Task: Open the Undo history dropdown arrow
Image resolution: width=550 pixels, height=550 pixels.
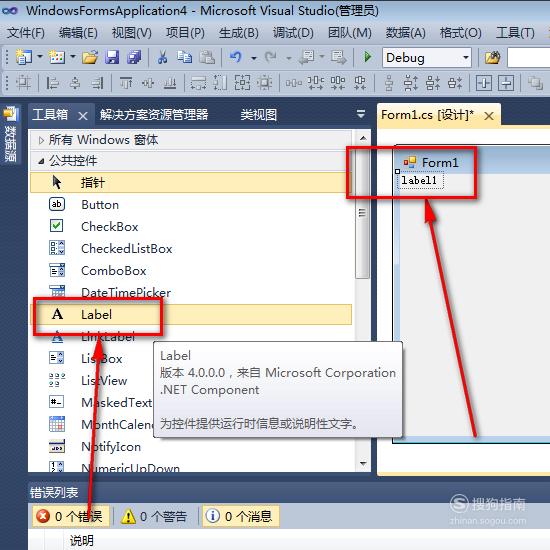Action: tap(254, 58)
